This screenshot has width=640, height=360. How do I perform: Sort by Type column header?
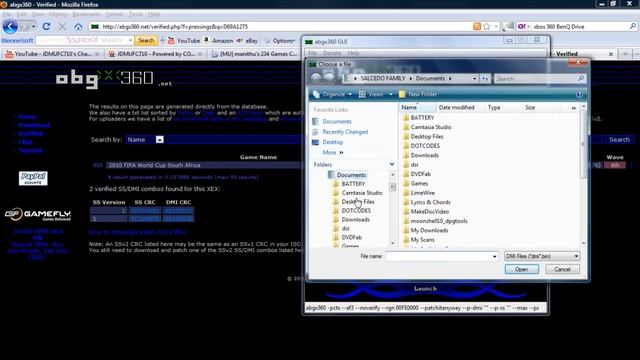tap(494, 107)
